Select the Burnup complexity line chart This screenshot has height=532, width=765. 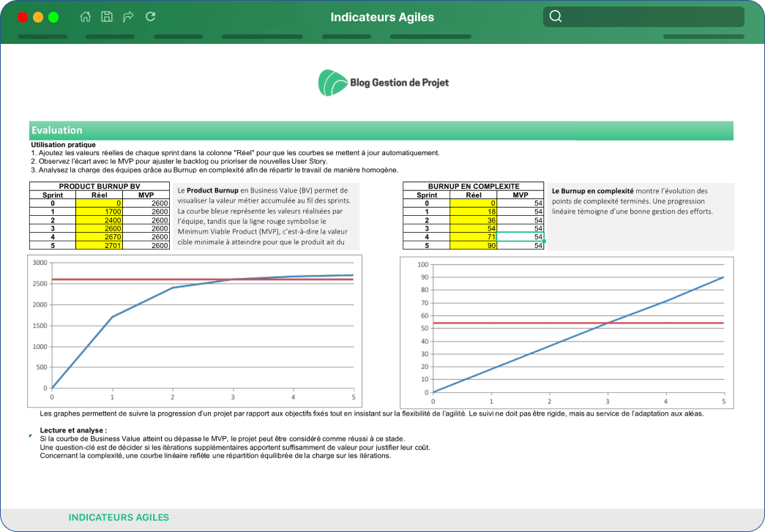click(x=567, y=332)
